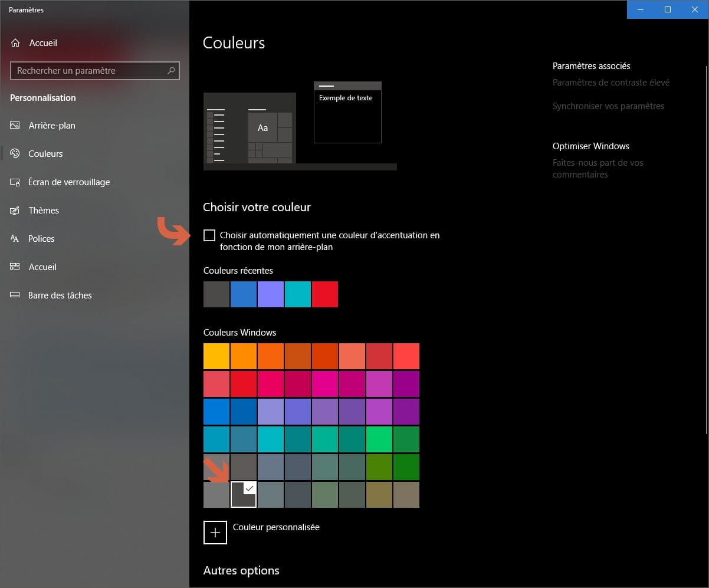Click the brush icon beside Thèmes

(15, 211)
